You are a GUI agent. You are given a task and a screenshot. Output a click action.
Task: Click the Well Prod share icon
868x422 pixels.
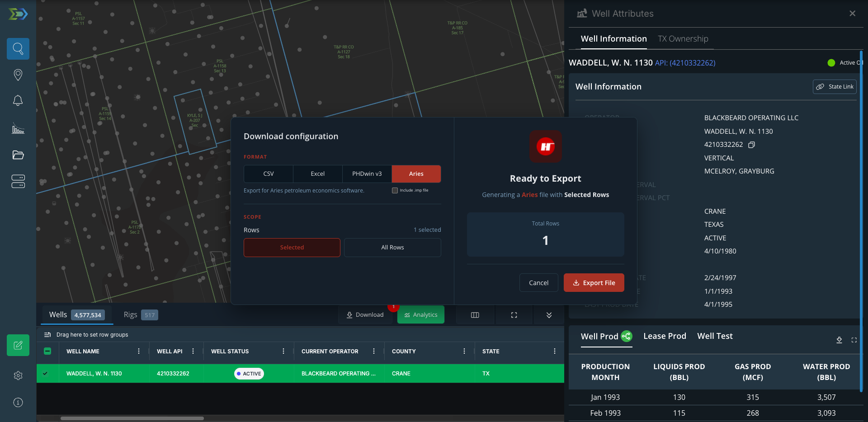click(x=627, y=336)
